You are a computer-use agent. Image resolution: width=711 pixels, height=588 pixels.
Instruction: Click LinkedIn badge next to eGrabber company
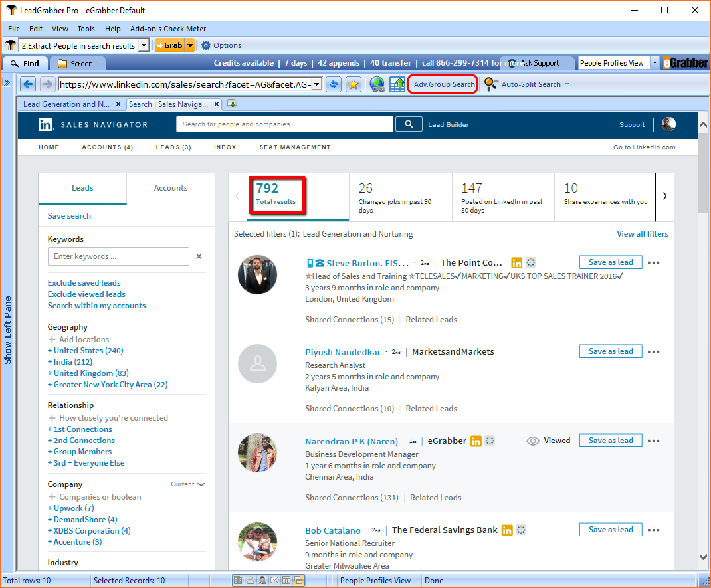coord(476,441)
